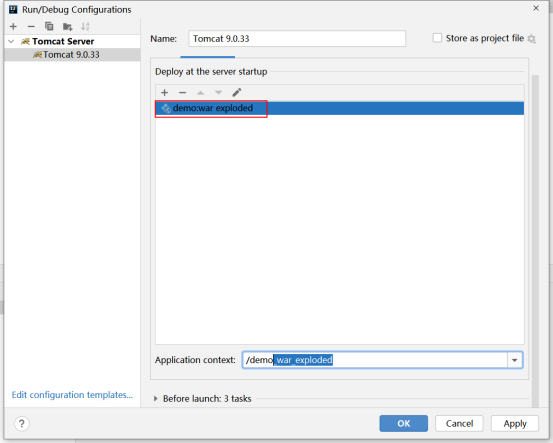This screenshot has height=443, width=553.
Task: Enable Store as project file checkbox
Action: click(x=437, y=38)
